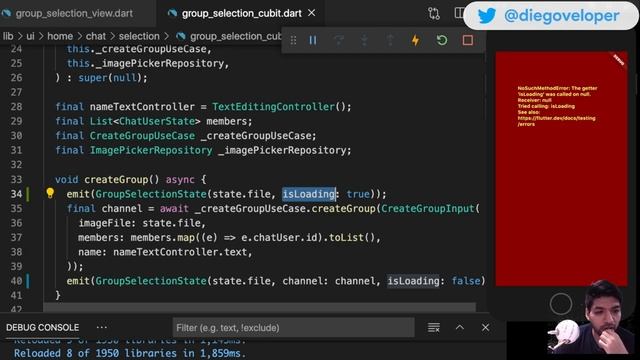Viewport: 640px width, 360px height.
Task: Maximize the panel with the chevron up
Action: (460, 327)
